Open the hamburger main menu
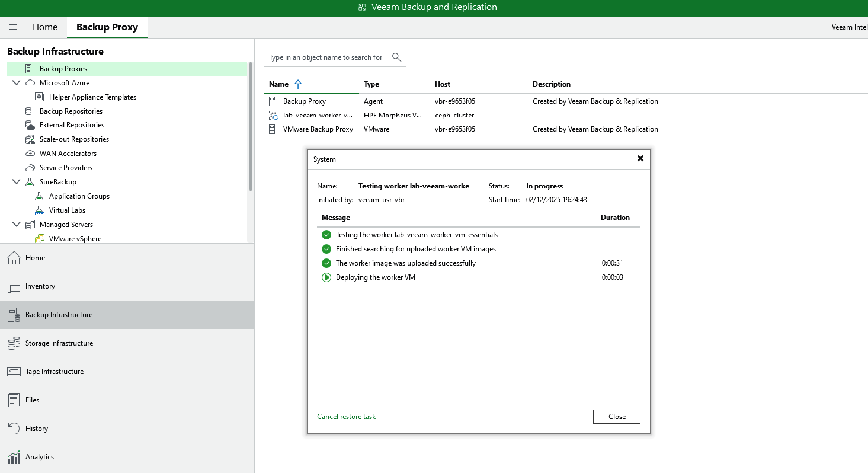This screenshot has height=473, width=868. point(13,27)
